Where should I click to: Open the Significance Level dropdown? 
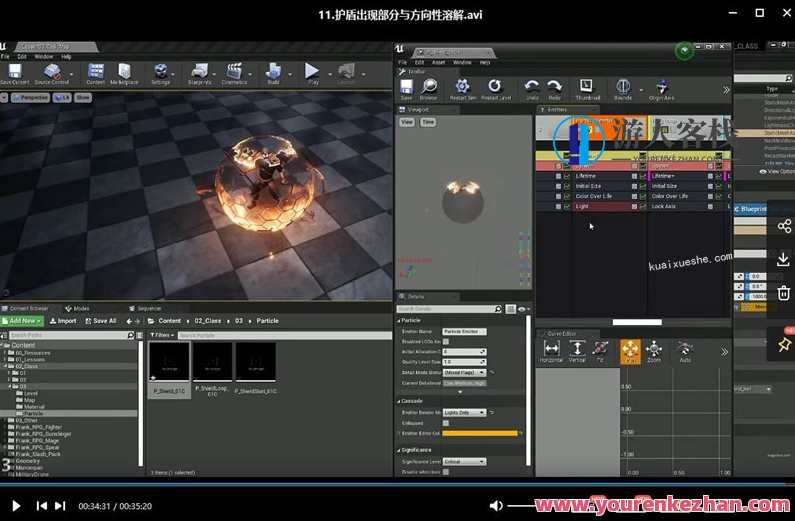coord(464,462)
